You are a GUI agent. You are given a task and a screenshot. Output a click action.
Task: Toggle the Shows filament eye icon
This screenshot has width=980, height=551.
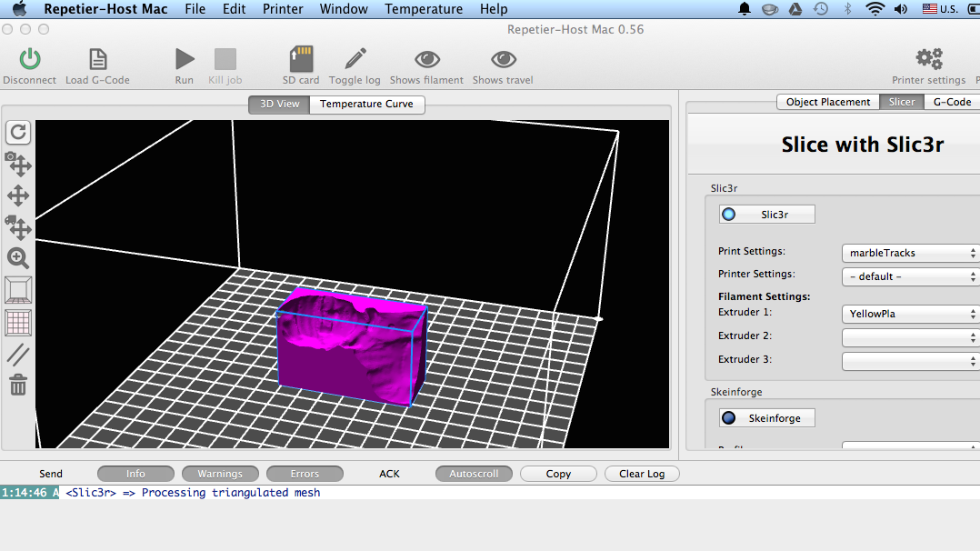coord(427,59)
